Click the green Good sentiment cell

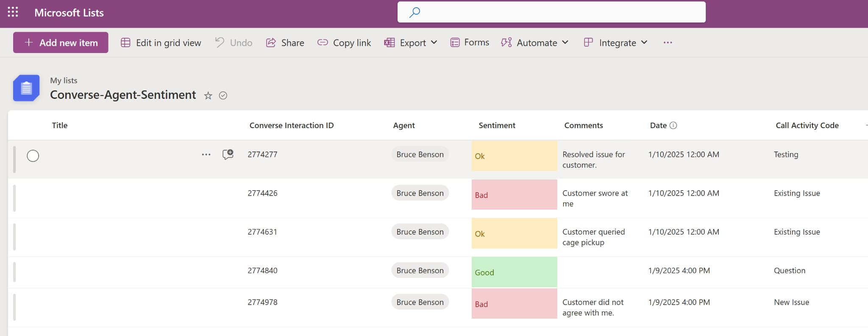pyautogui.click(x=514, y=272)
